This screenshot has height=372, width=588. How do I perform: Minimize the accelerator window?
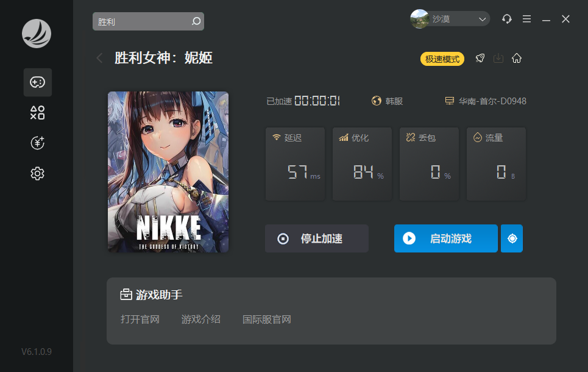tap(546, 20)
